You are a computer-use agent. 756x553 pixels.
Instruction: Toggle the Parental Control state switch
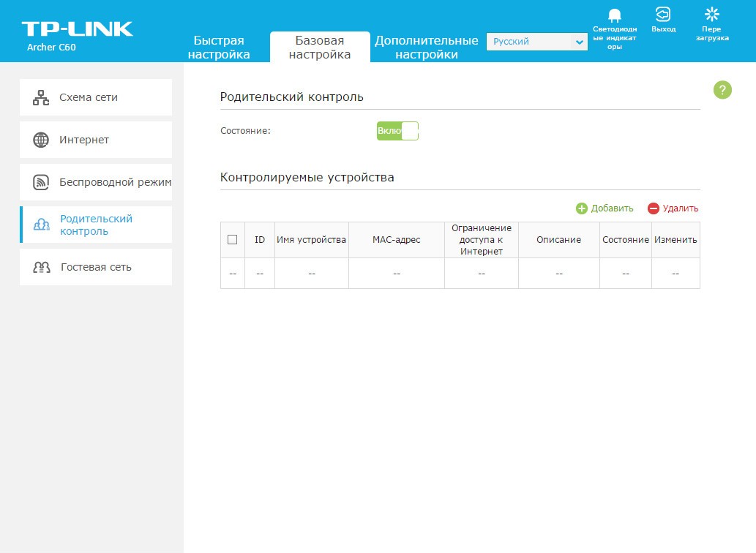click(x=397, y=131)
